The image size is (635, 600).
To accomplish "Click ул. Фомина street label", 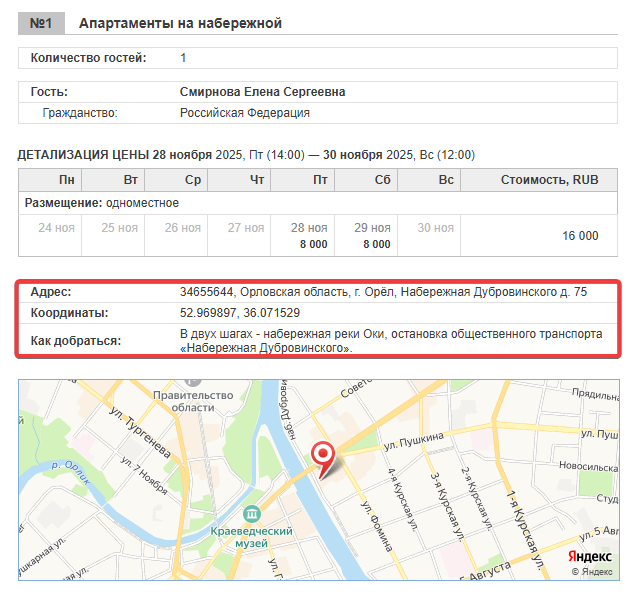I will pyautogui.click(x=377, y=526).
